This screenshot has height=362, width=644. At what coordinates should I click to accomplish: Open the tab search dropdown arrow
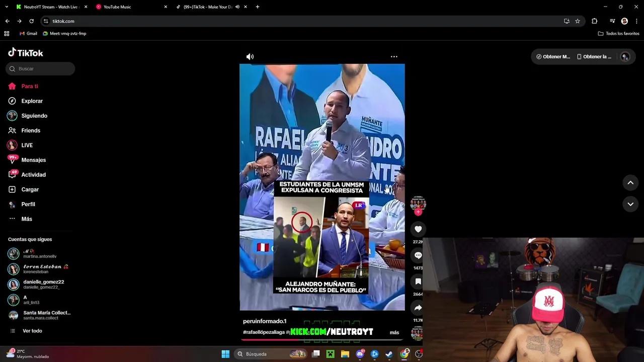7,7
